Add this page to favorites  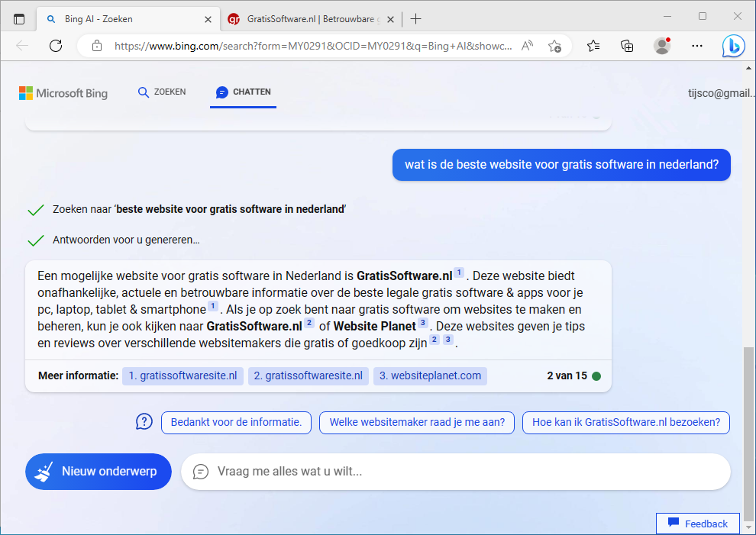click(x=555, y=46)
